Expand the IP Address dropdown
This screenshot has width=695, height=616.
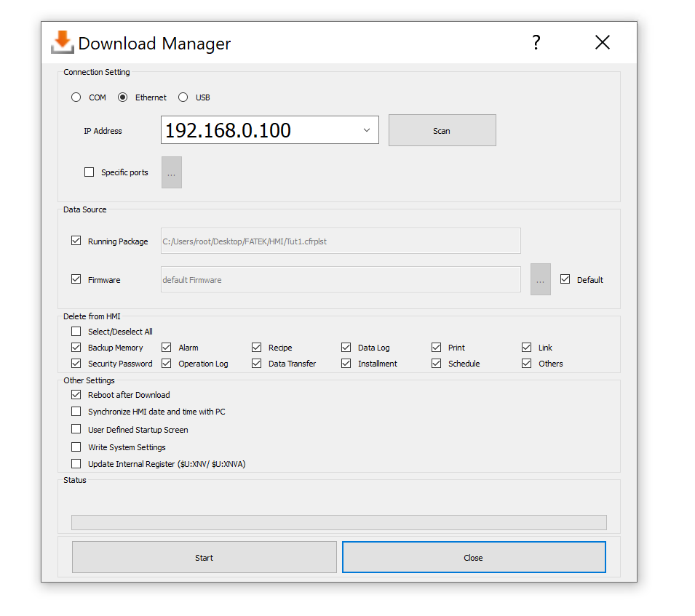(366, 131)
